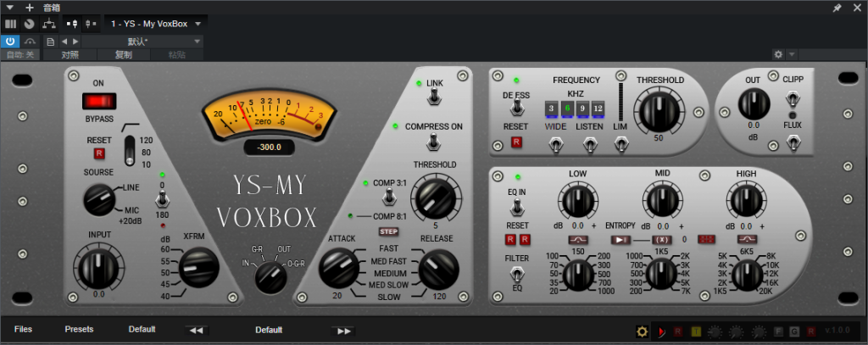Viewport: 868px width, 345px height.
Task: Open the gear options dropdown at top right
Action: tap(782, 54)
